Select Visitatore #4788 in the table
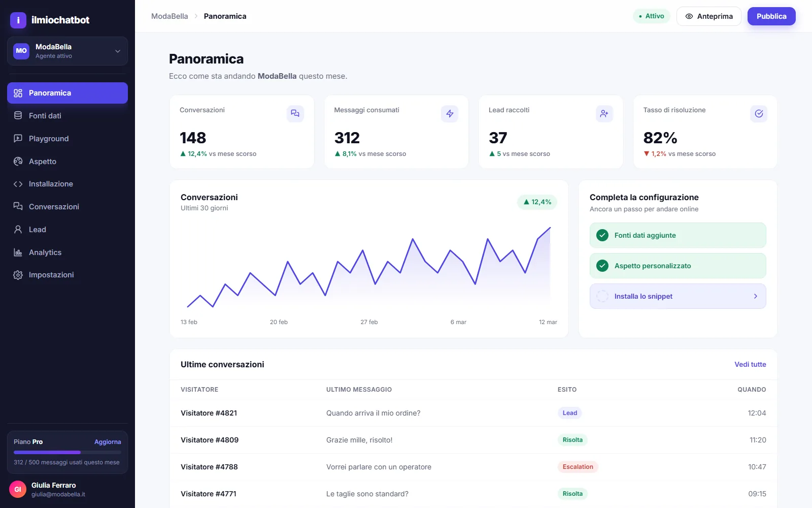The width and height of the screenshot is (812, 508). [473, 467]
